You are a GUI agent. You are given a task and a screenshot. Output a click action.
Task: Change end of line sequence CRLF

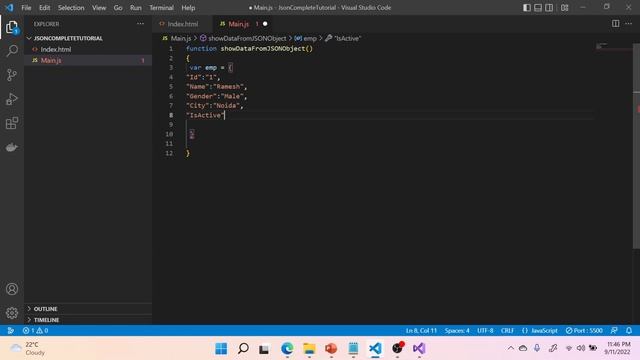(507, 331)
